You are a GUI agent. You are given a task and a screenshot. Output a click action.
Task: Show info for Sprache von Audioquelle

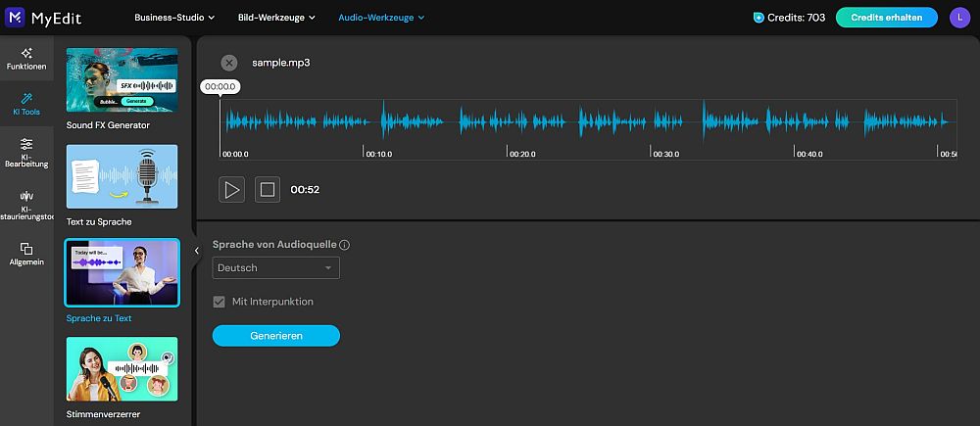(x=344, y=245)
